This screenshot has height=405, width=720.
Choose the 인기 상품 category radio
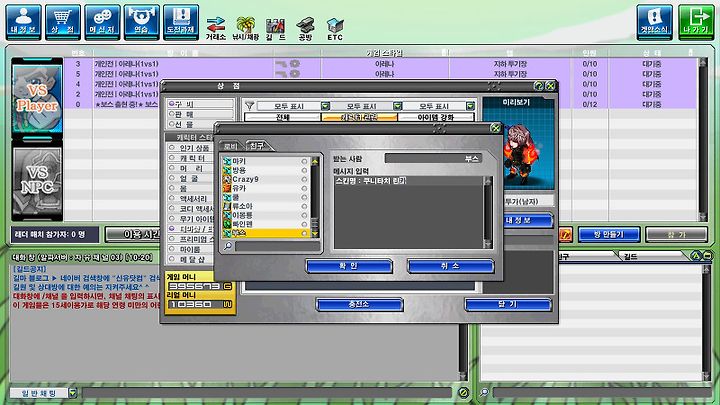click(x=172, y=148)
